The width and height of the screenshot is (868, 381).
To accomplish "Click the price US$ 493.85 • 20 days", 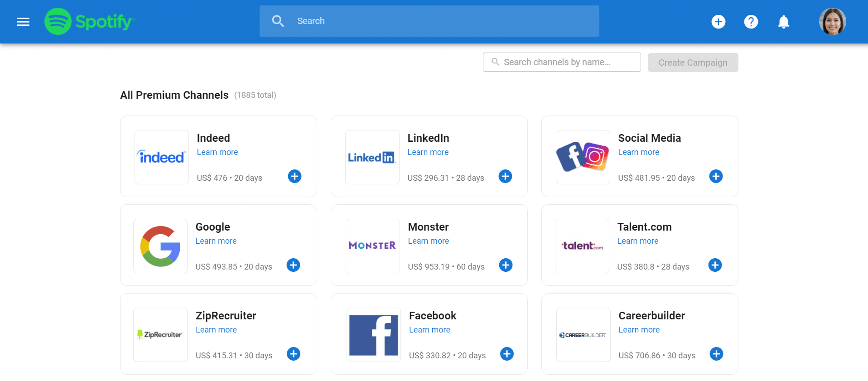I will click(234, 267).
